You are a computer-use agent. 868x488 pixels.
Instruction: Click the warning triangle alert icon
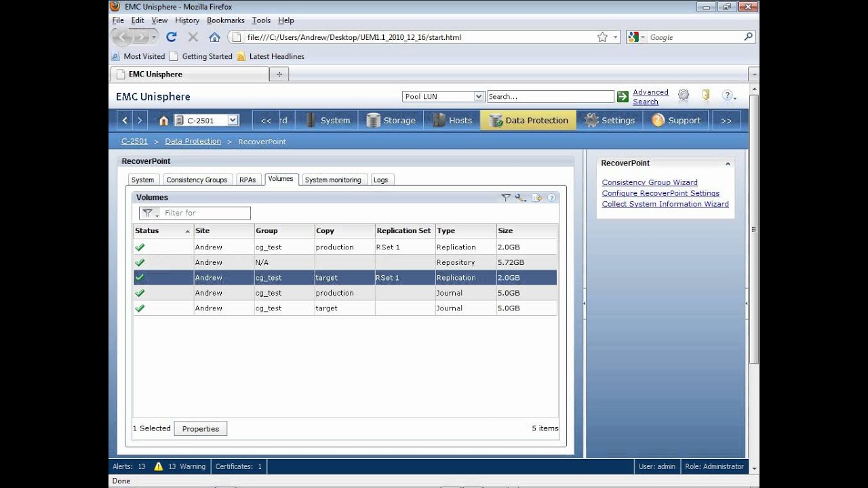tap(158, 466)
